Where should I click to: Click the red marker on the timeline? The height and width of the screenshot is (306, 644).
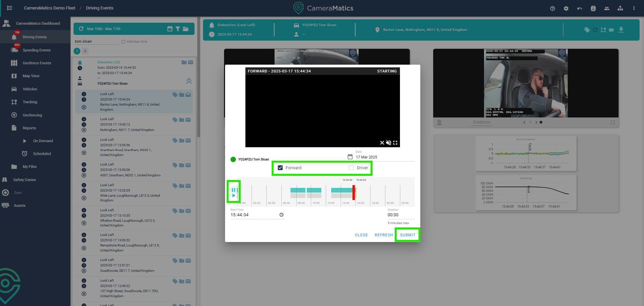354,192
